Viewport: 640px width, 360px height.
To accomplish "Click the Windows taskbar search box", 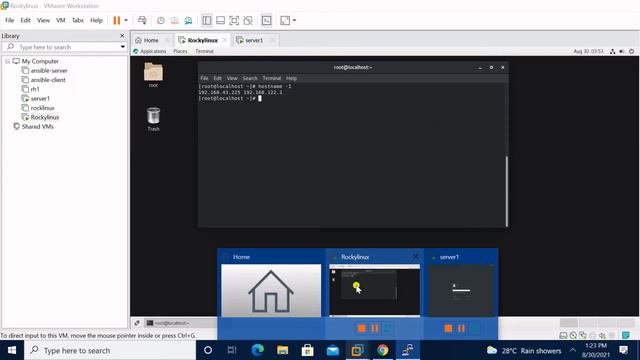I will 110,350.
